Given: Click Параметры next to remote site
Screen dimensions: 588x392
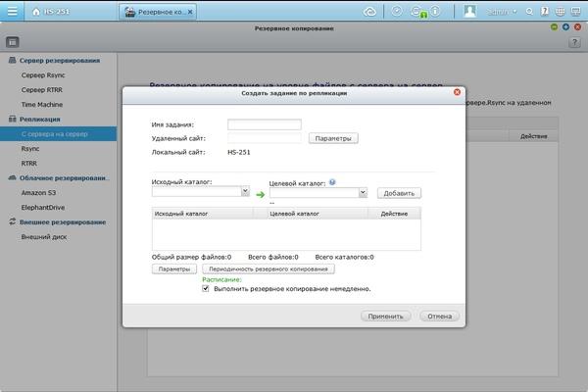Looking at the screenshot, I should 333,138.
